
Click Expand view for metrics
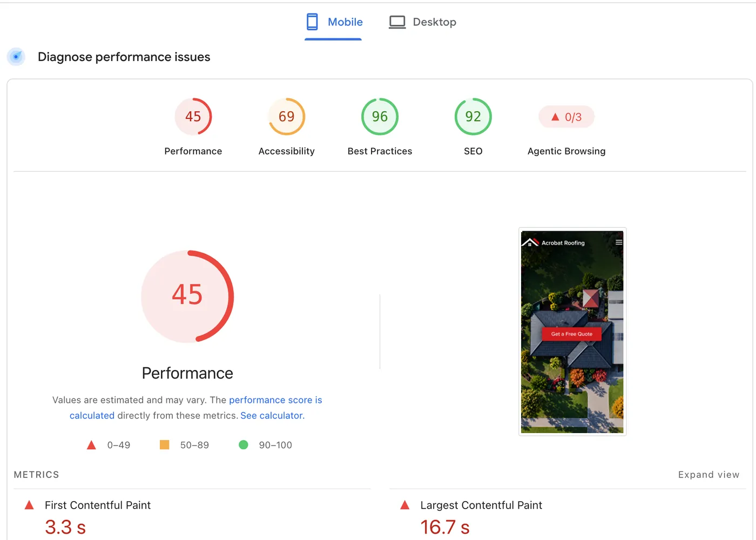click(708, 475)
